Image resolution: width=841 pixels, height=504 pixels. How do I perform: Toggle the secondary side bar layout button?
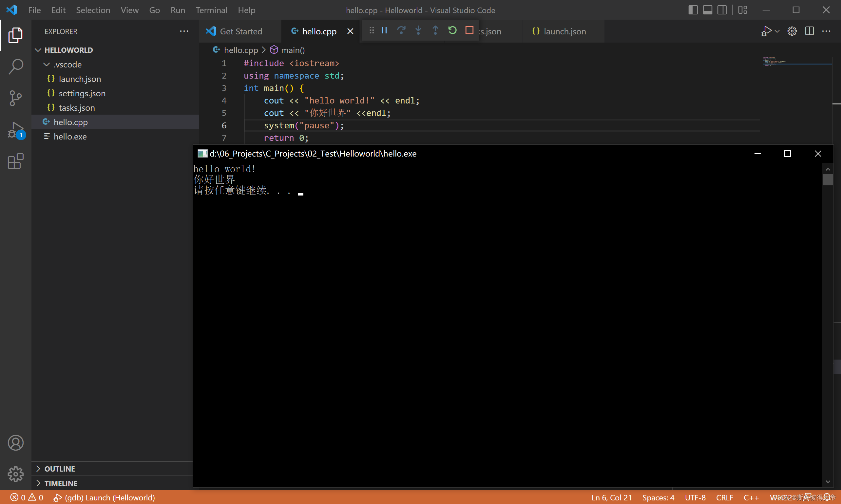722,10
